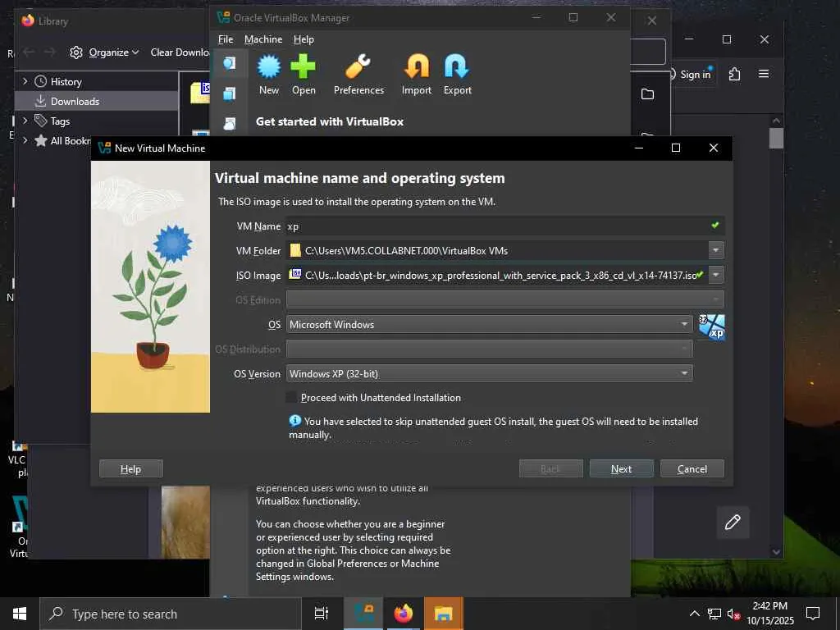The width and height of the screenshot is (840, 630).
Task: Open the Windows Start menu
Action: coord(20,614)
